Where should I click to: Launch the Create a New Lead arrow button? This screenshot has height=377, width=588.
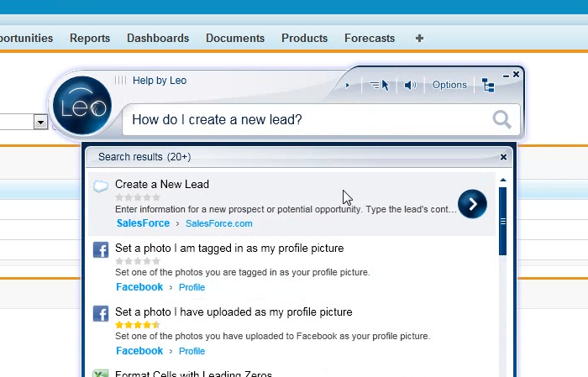coord(472,204)
